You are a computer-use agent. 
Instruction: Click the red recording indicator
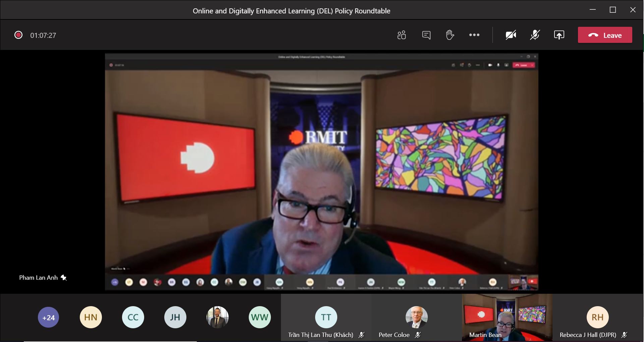[18, 35]
